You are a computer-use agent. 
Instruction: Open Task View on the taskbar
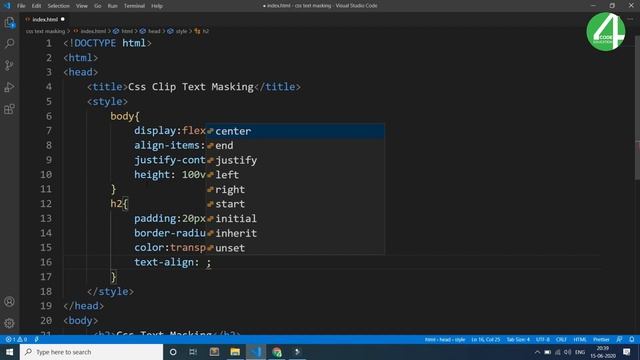pos(193,352)
